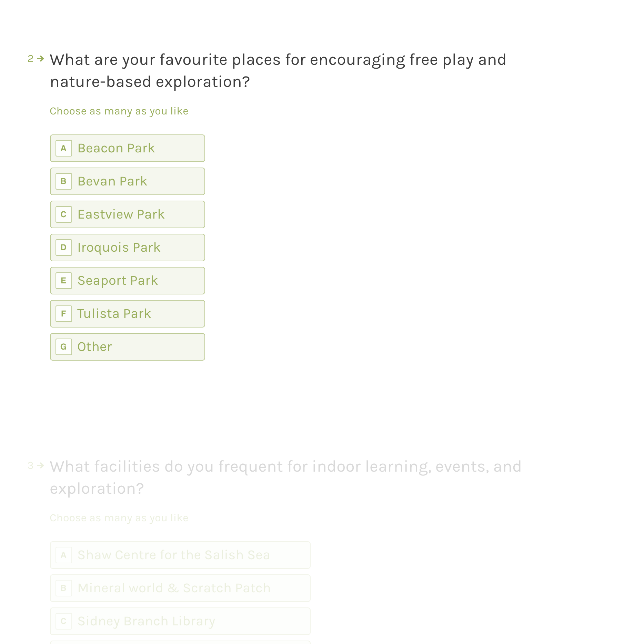Select the Bevan Park option

128,181
